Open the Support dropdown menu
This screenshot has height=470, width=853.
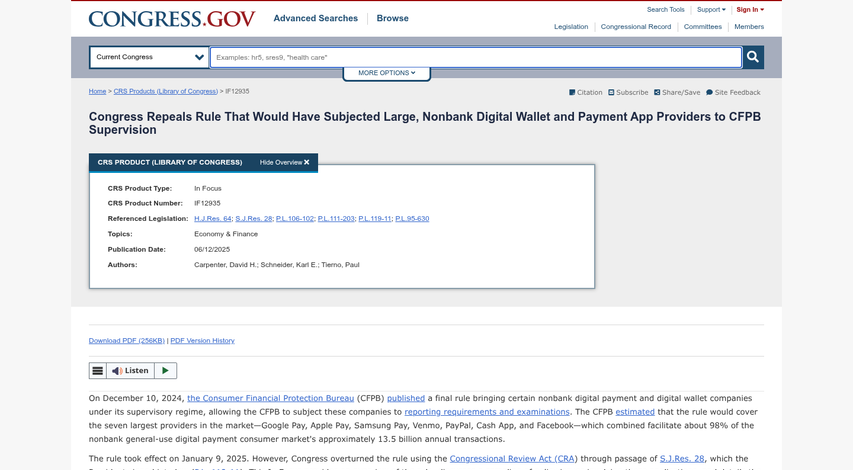pos(711,10)
